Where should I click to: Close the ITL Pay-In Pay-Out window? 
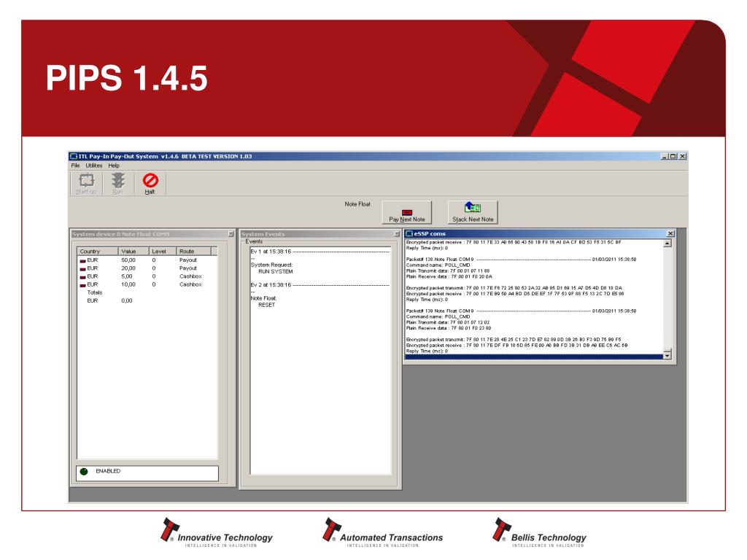[682, 156]
